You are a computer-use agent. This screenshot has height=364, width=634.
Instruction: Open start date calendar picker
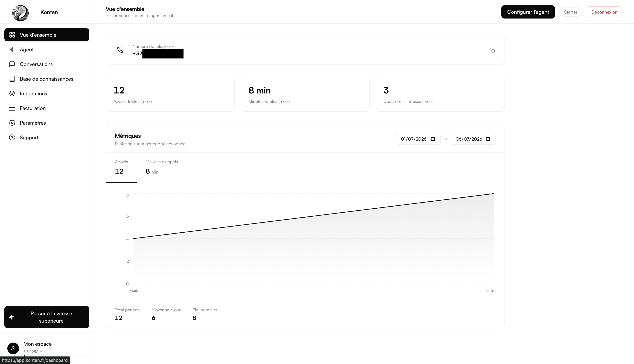point(433,139)
